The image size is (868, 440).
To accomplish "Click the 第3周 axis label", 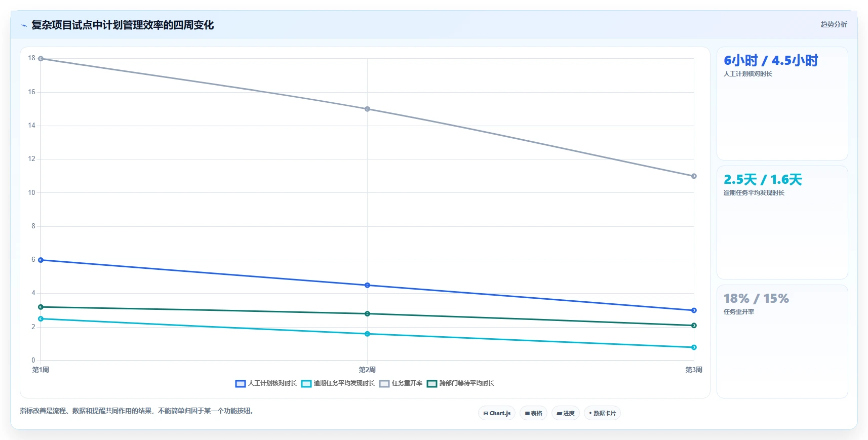I will point(694,370).
